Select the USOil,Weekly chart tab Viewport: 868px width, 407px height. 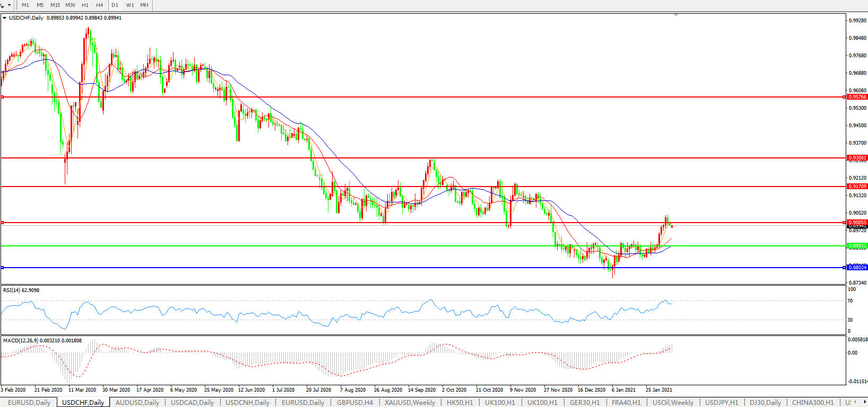673,403
